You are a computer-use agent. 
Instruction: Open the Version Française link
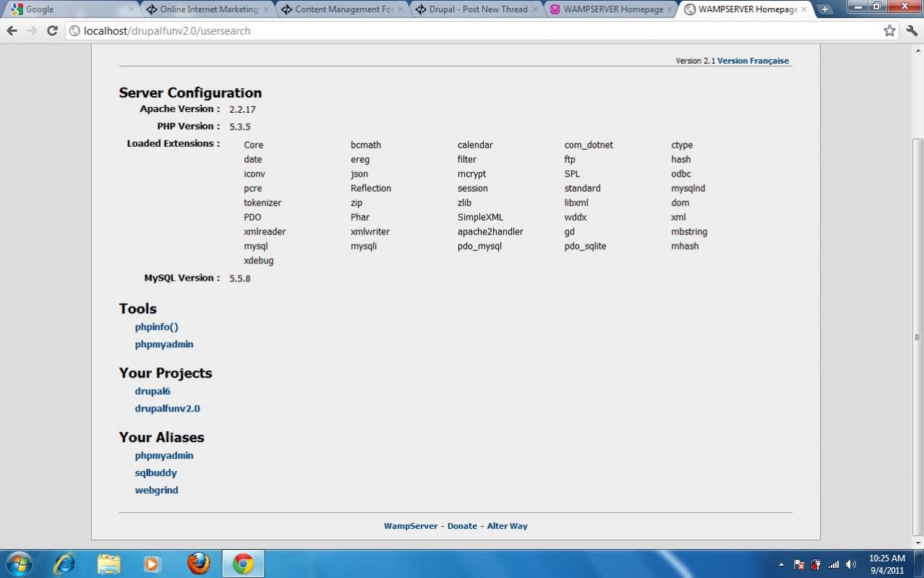pos(753,61)
